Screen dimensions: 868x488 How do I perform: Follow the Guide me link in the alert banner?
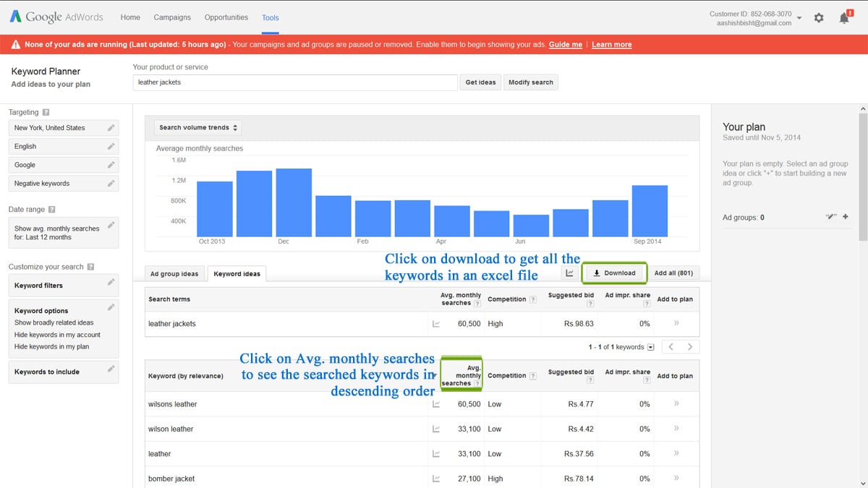[565, 44]
